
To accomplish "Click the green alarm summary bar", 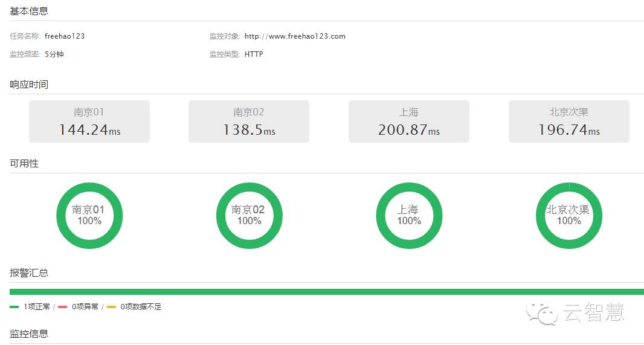I will coord(327,292).
